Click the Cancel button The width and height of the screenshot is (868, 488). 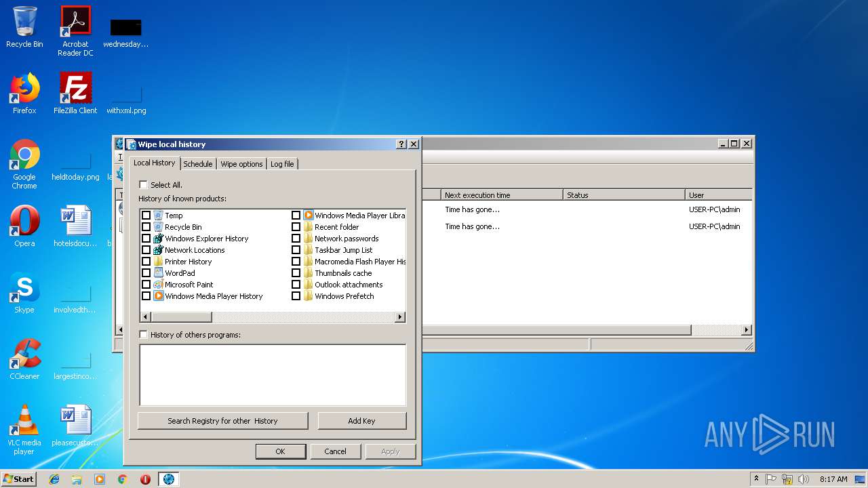[335, 451]
